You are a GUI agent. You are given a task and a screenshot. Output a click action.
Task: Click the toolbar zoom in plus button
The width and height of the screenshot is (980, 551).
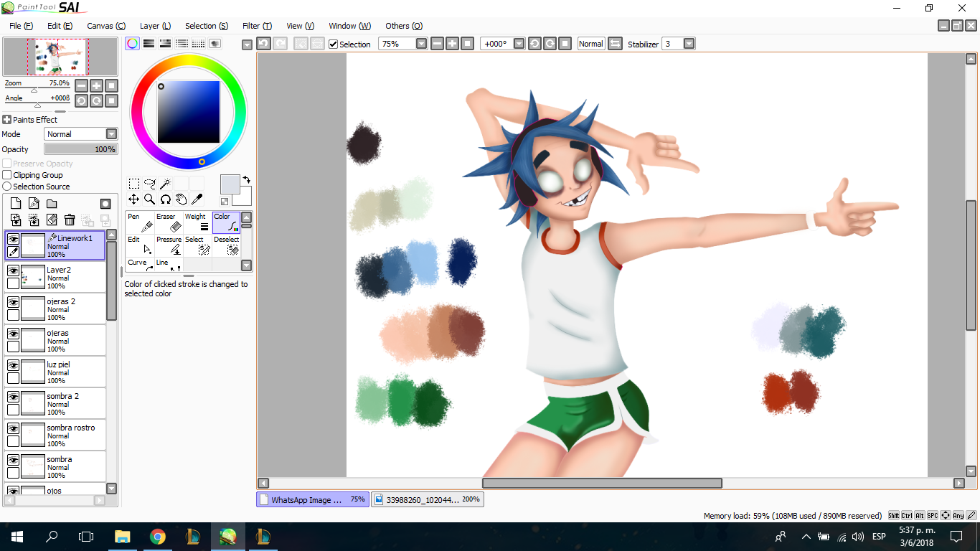(x=452, y=44)
